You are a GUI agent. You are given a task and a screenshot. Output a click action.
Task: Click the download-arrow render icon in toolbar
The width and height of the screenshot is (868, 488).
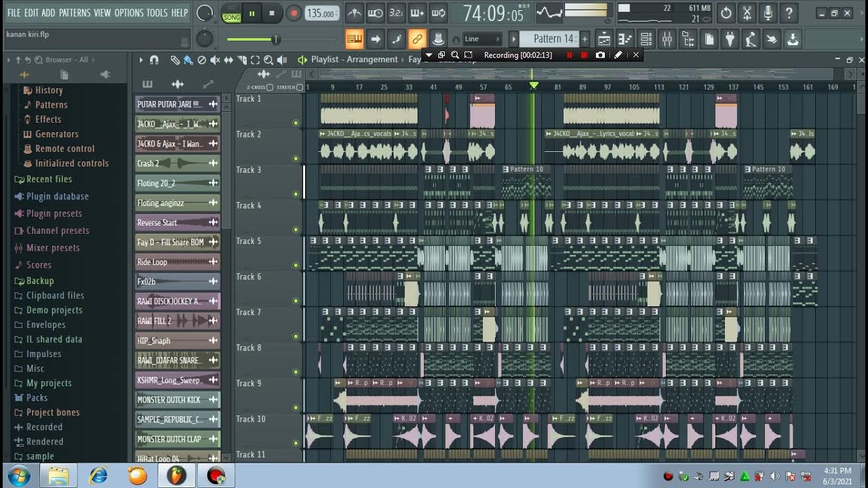[x=793, y=39]
